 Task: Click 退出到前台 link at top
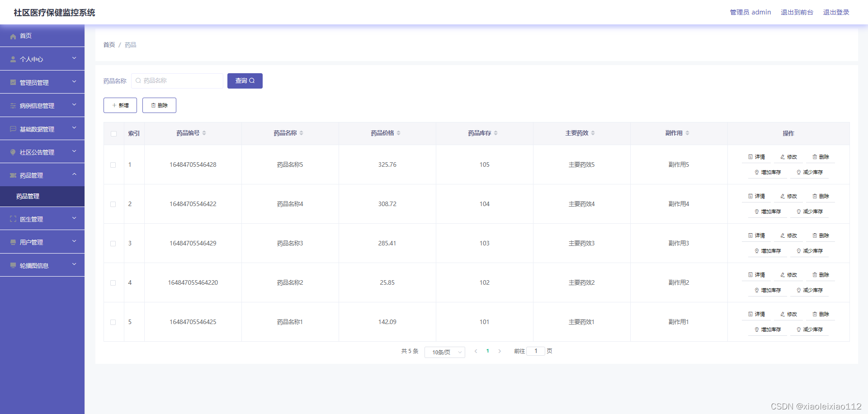point(797,12)
